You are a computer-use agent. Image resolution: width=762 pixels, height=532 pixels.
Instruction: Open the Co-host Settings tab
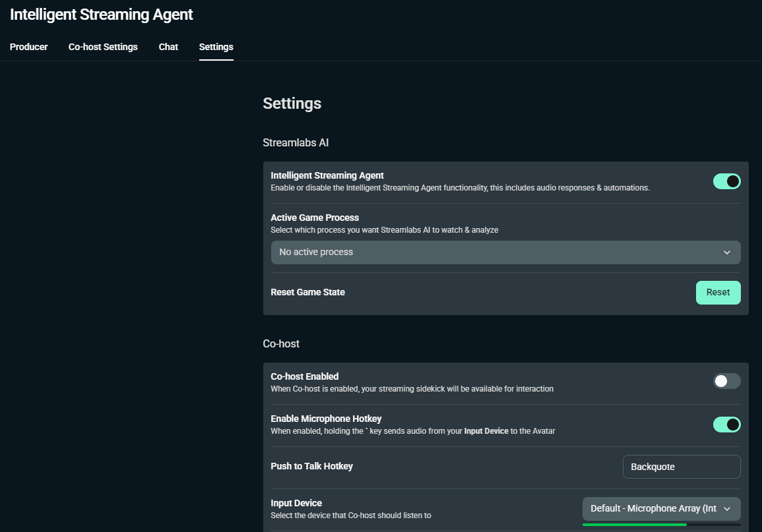(103, 47)
